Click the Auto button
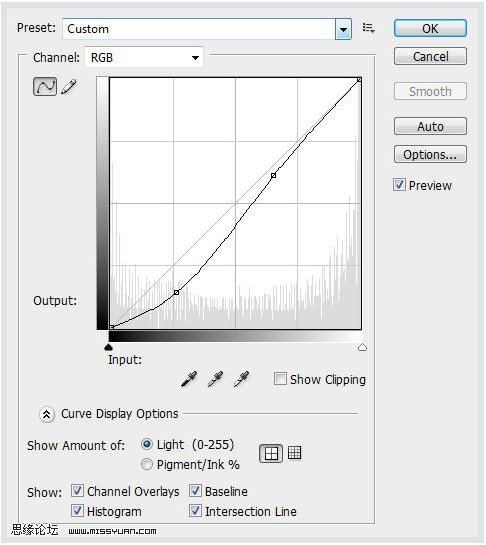The image size is (486, 545). [430, 126]
